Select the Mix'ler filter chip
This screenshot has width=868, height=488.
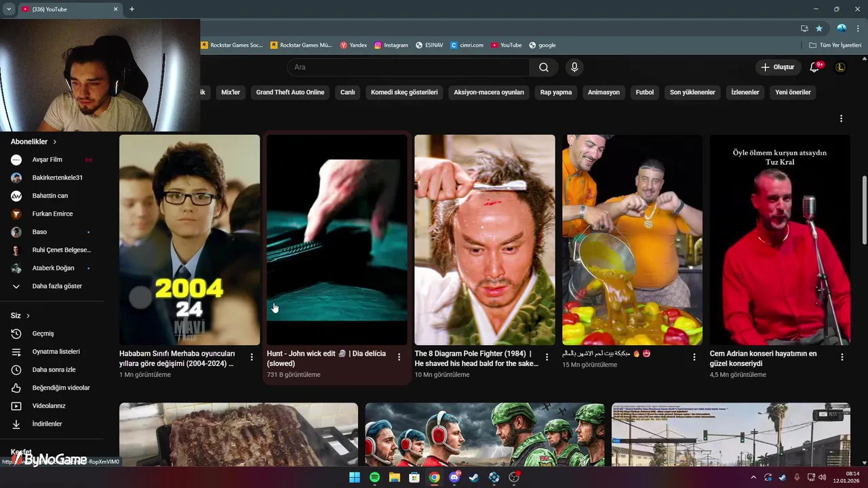[x=231, y=92]
